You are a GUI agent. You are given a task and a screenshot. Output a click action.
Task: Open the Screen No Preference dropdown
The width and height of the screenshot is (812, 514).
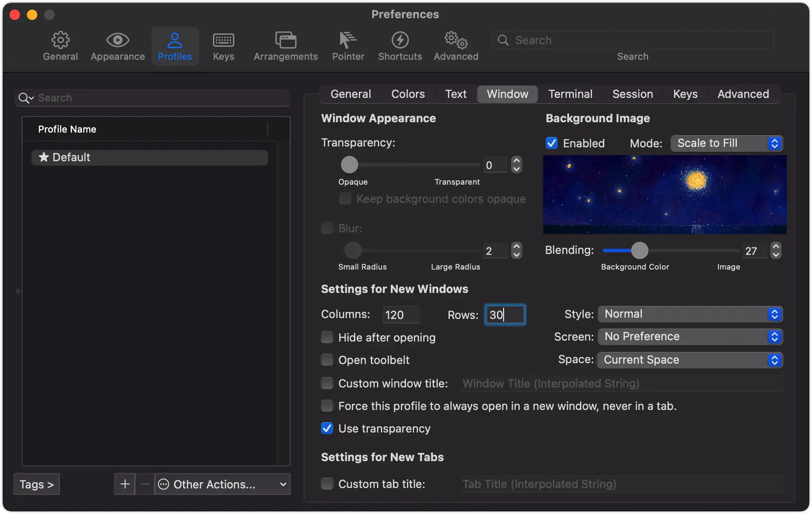point(690,336)
